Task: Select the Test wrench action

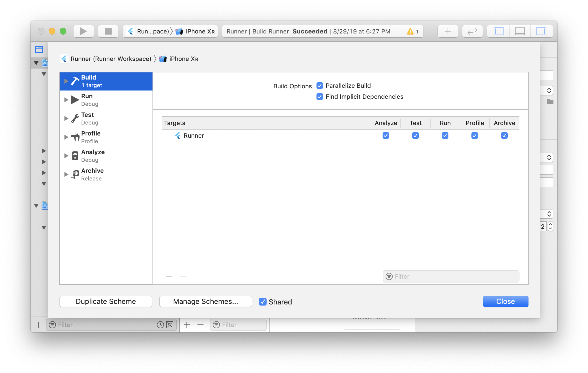Action: coord(75,118)
